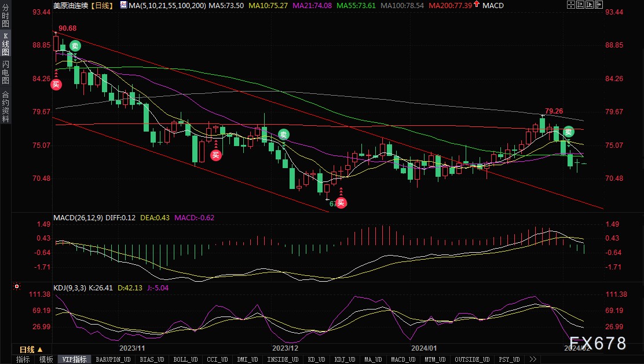Select the VIP指标 tab

point(75,359)
